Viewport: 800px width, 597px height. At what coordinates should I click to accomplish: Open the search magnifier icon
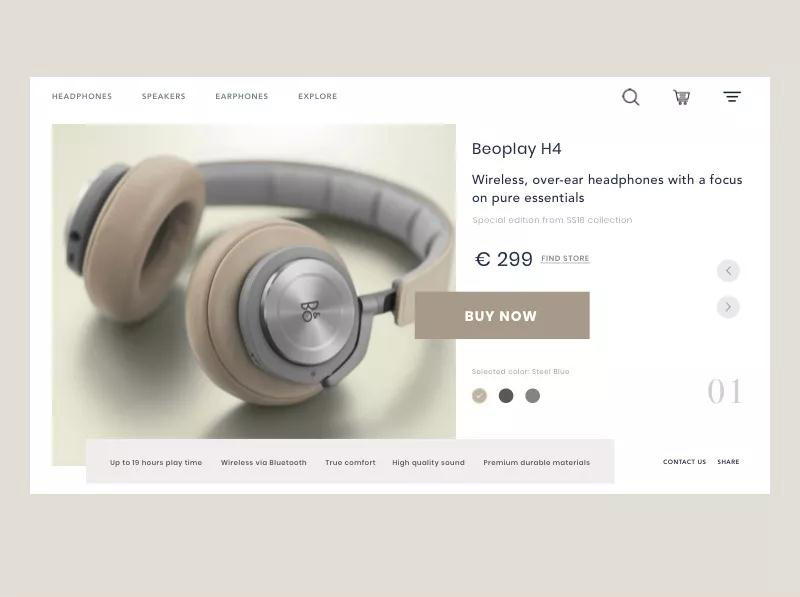[631, 97]
